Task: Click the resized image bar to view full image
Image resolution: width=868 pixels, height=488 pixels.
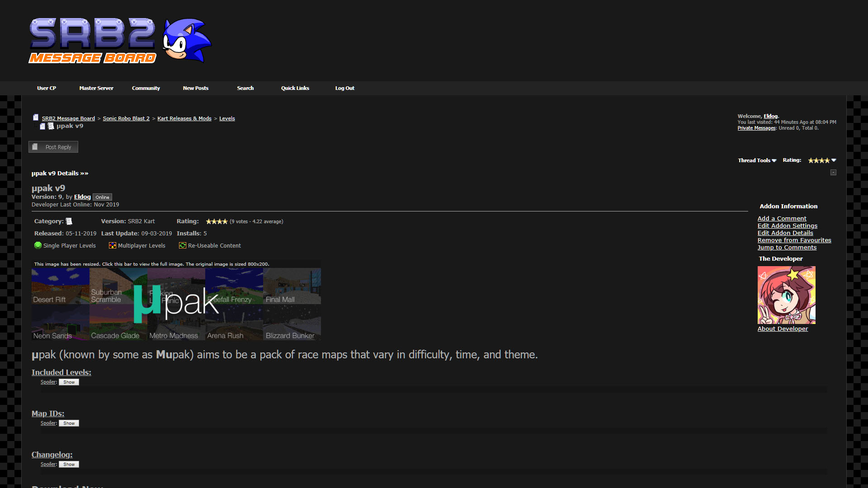Action: 176,263
